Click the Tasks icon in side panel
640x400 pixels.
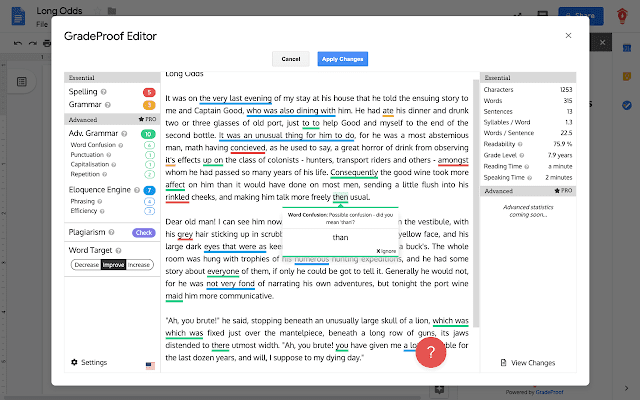627,105
